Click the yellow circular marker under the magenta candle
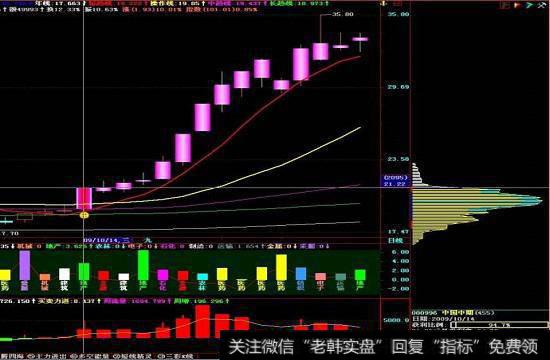Viewport: 550px width, 360px height. [x=84, y=215]
